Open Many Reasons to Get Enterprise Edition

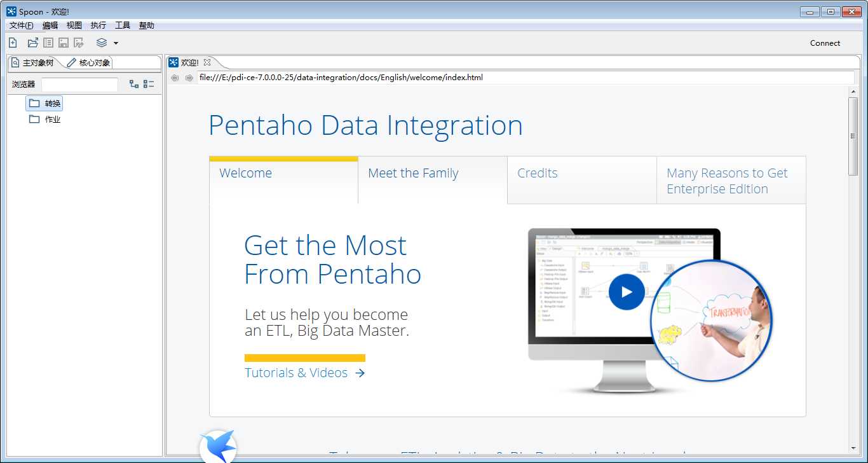click(731, 180)
